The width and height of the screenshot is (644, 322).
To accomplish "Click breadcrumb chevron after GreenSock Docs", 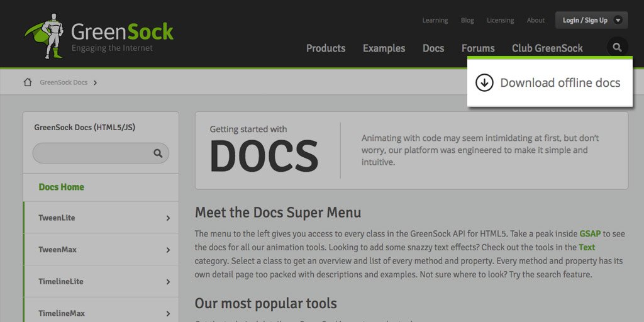I will click(x=96, y=82).
